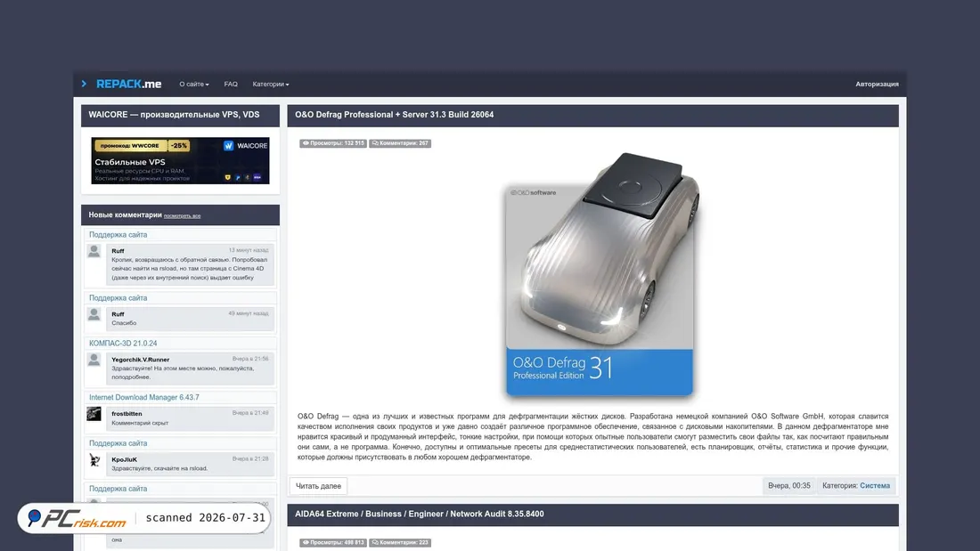980x551 pixels.
Task: Open AIDA64 Extreme / Business article title
Action: [420, 515]
